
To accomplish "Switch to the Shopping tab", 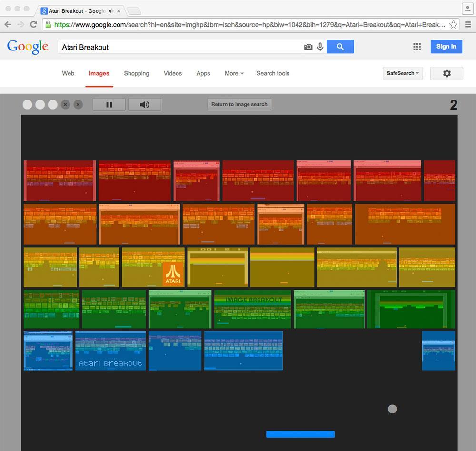I will point(137,73).
